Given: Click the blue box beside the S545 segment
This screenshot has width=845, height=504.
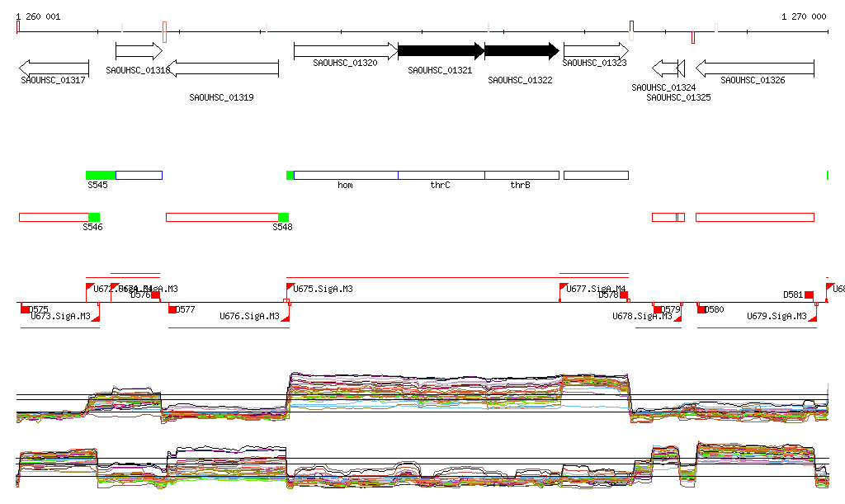Looking at the screenshot, I should coord(139,175).
